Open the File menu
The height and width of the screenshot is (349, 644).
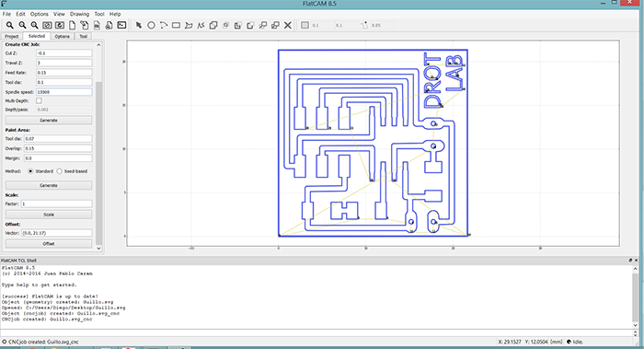coord(6,14)
